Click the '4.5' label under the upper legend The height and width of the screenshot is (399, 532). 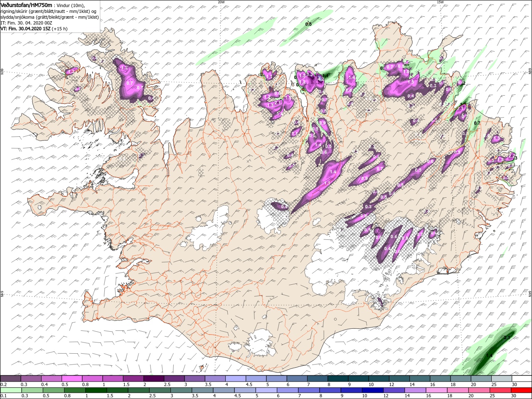click(x=249, y=384)
